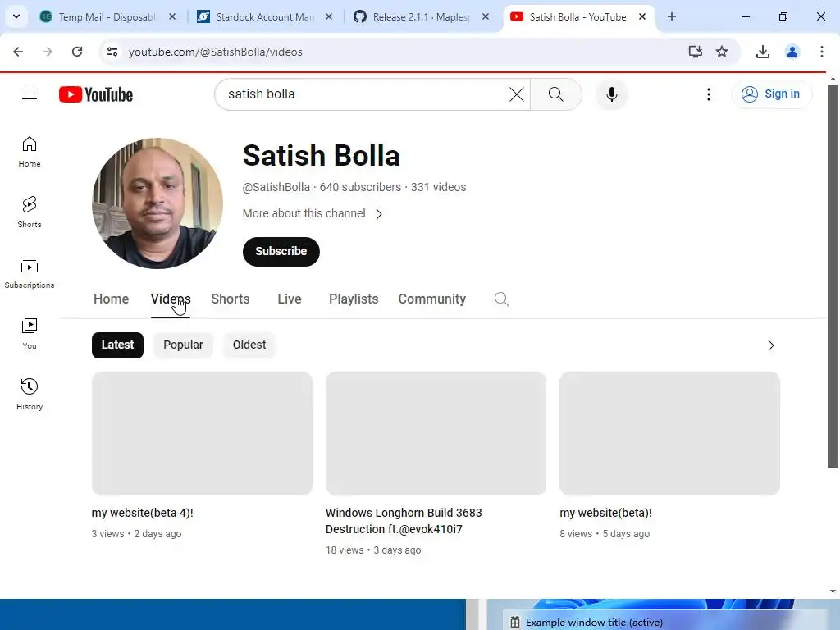Click the page vertical scrollbar
This screenshot has height=630, width=840.
833,276
